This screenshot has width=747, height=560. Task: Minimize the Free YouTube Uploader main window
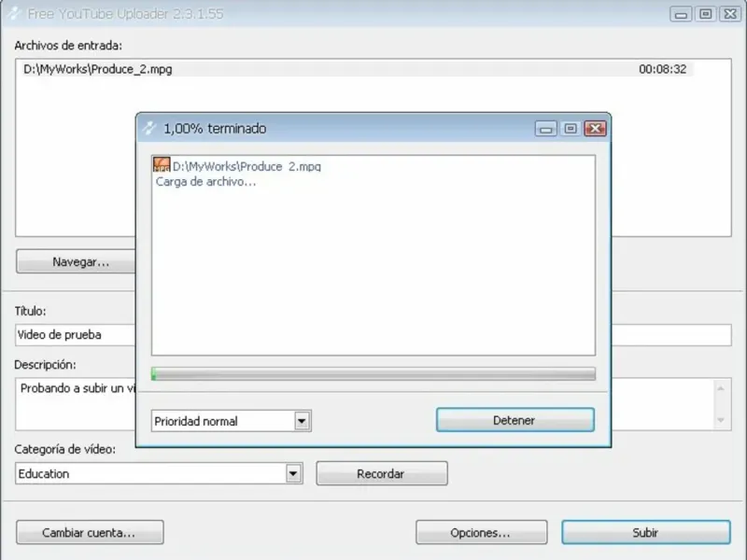pyautogui.click(x=681, y=14)
